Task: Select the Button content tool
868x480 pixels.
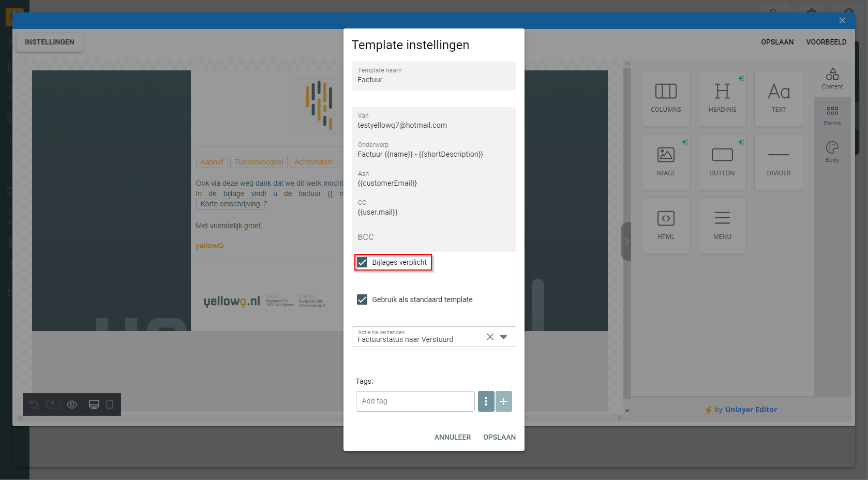Action: pyautogui.click(x=722, y=162)
